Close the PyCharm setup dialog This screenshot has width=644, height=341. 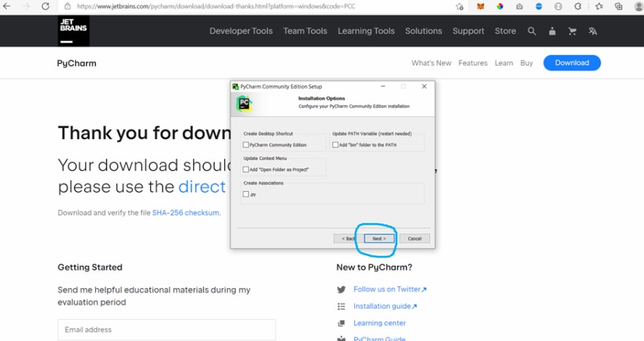pos(424,86)
